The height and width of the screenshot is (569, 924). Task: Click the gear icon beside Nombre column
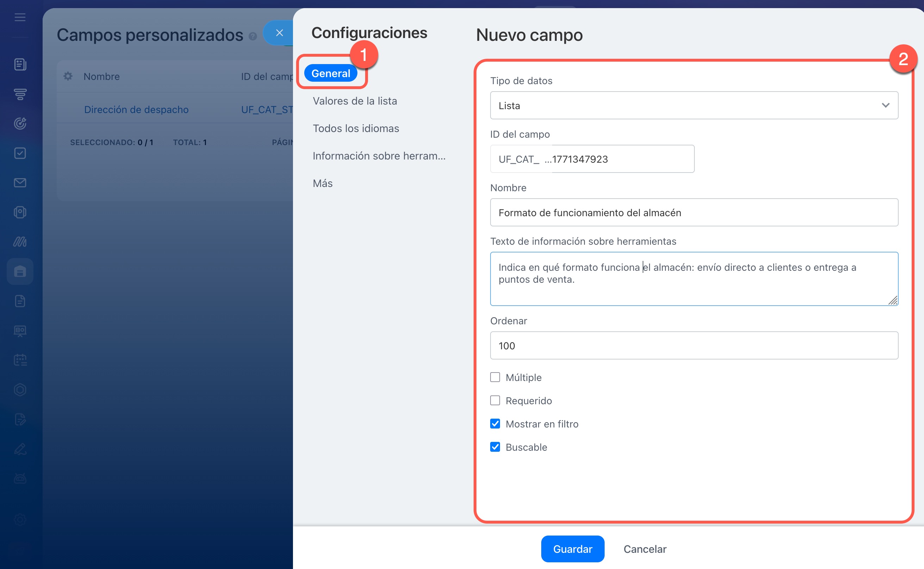tap(68, 76)
